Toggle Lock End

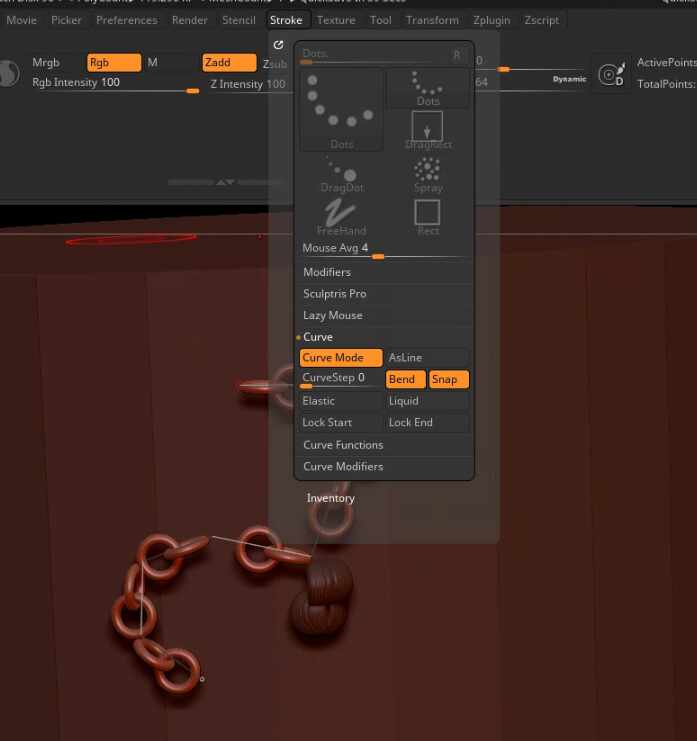427,422
